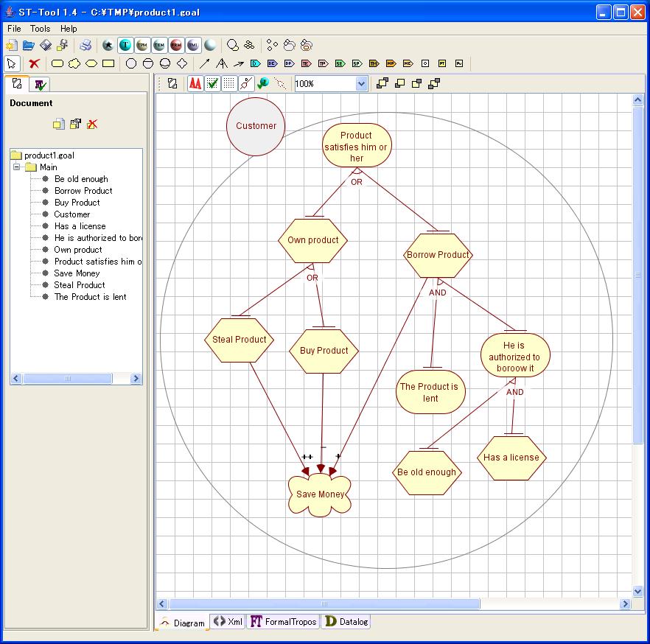Toggle the TEM sphere button
Viewport: 650px width, 644px height.
(159, 45)
